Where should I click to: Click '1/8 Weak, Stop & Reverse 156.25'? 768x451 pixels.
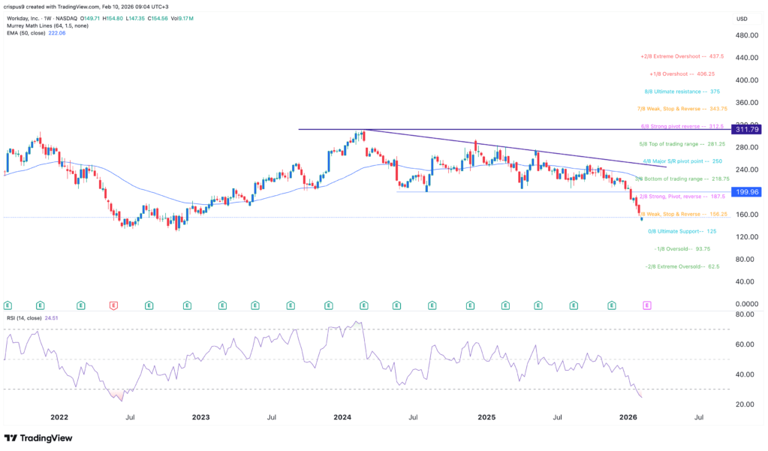tap(683, 214)
